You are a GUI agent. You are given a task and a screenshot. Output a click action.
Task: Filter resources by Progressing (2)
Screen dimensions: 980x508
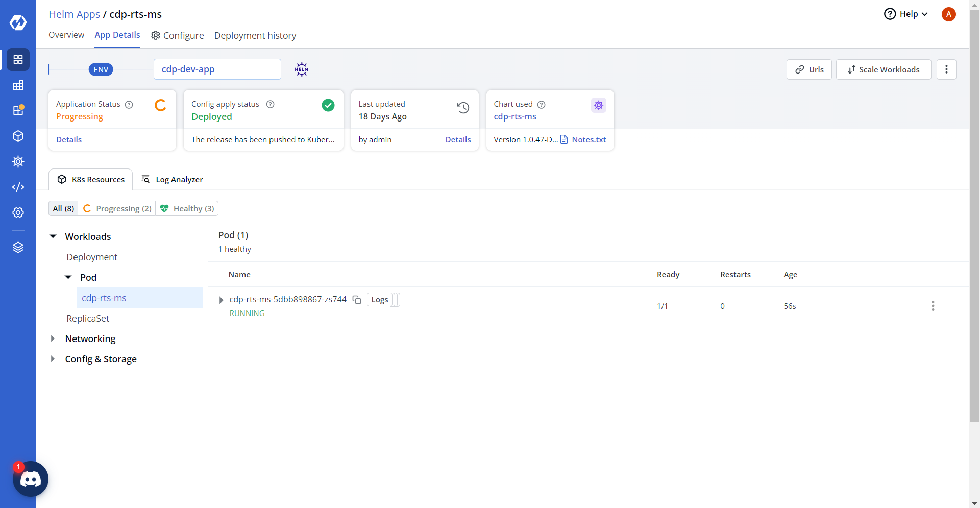pyautogui.click(x=117, y=208)
